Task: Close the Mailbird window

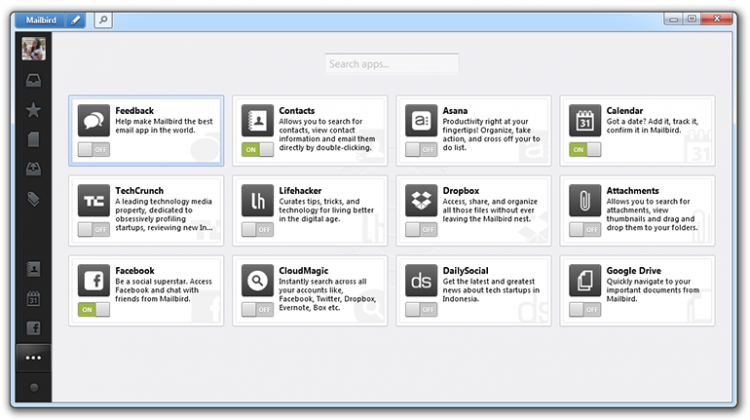Action: coord(717,19)
